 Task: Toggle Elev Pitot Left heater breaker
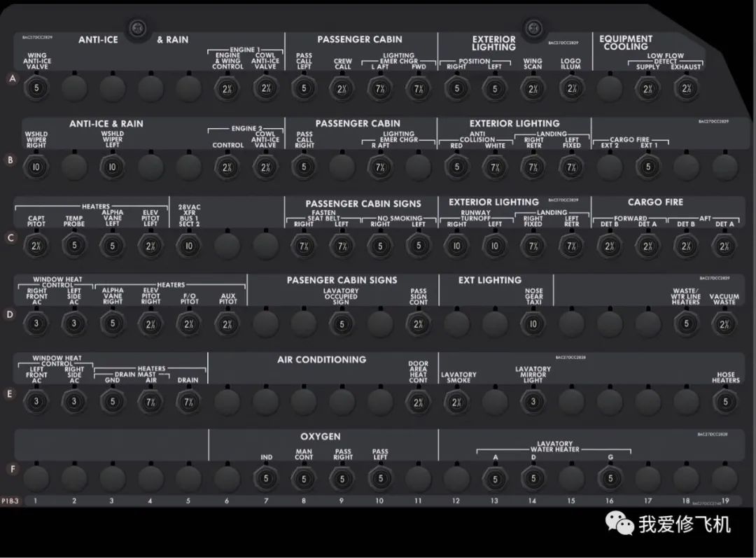point(150,246)
